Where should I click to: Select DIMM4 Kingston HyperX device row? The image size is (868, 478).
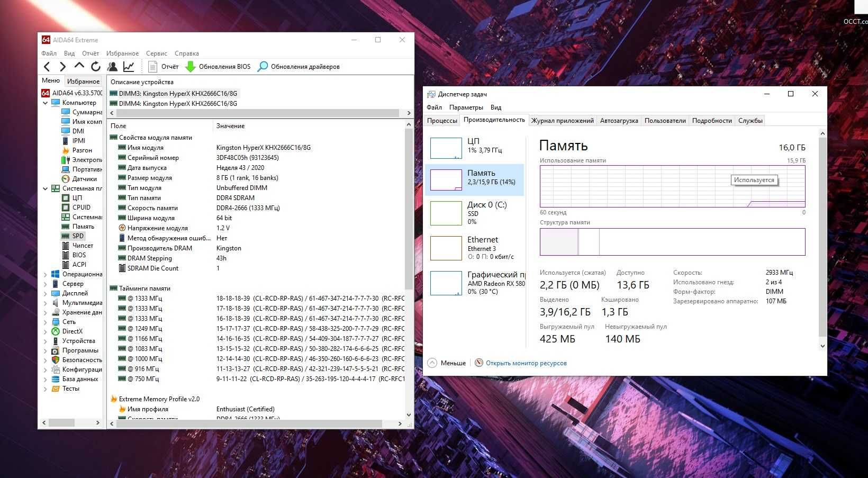(174, 104)
